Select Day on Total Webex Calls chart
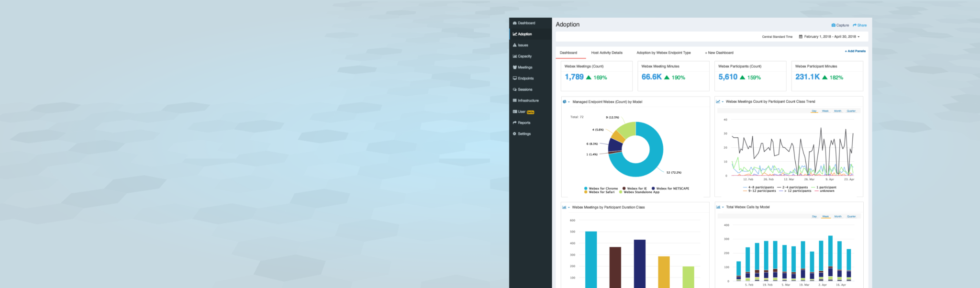Image resolution: width=980 pixels, height=288 pixels. click(x=814, y=216)
